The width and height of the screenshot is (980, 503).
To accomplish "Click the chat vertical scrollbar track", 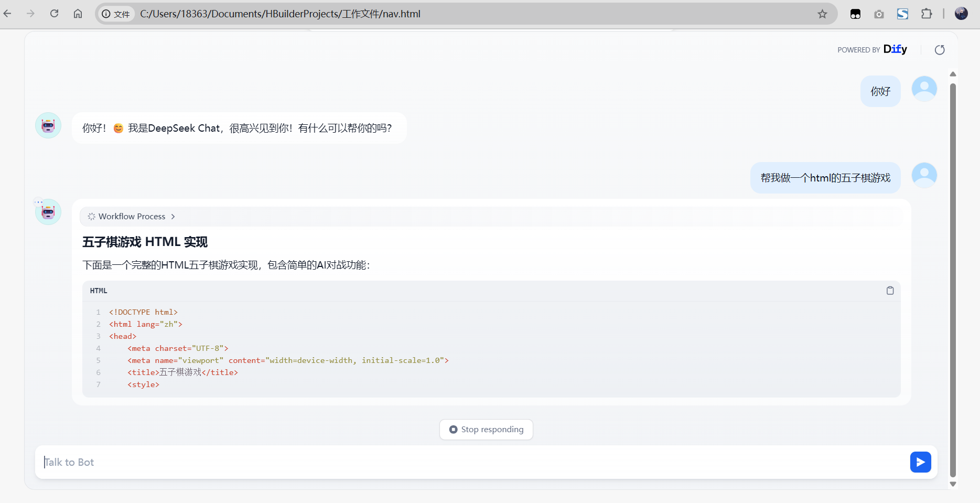I will (953, 279).
